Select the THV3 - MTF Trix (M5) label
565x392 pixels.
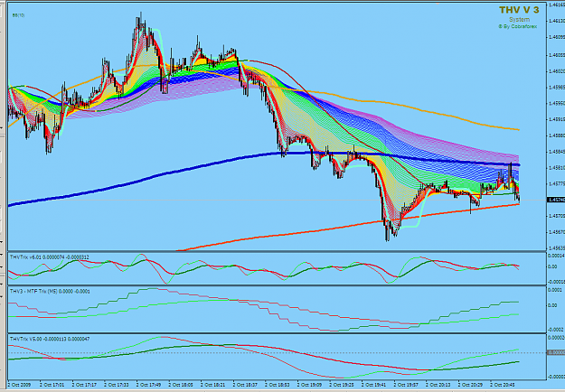[x=50, y=291]
